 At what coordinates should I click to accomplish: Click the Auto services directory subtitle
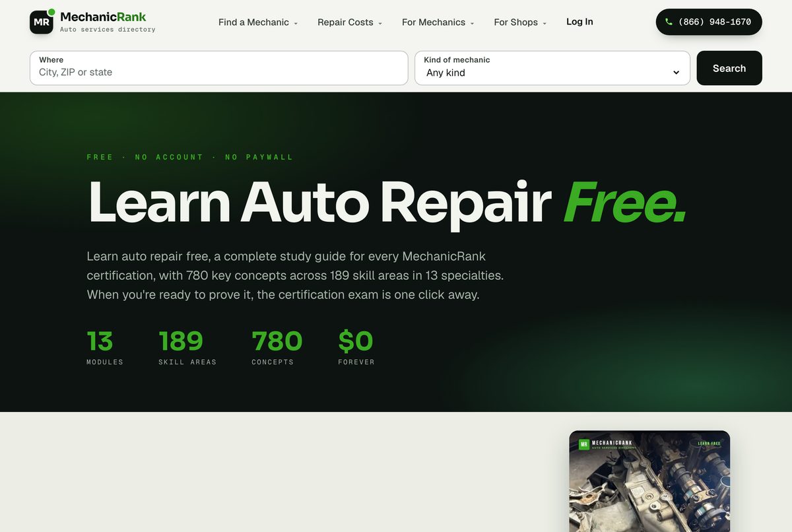point(108,30)
